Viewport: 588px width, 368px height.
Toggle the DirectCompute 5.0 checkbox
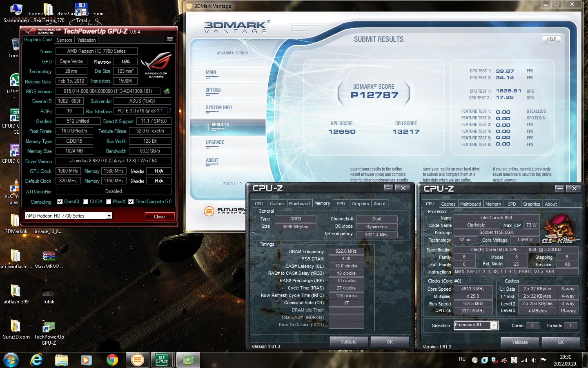tap(131, 201)
